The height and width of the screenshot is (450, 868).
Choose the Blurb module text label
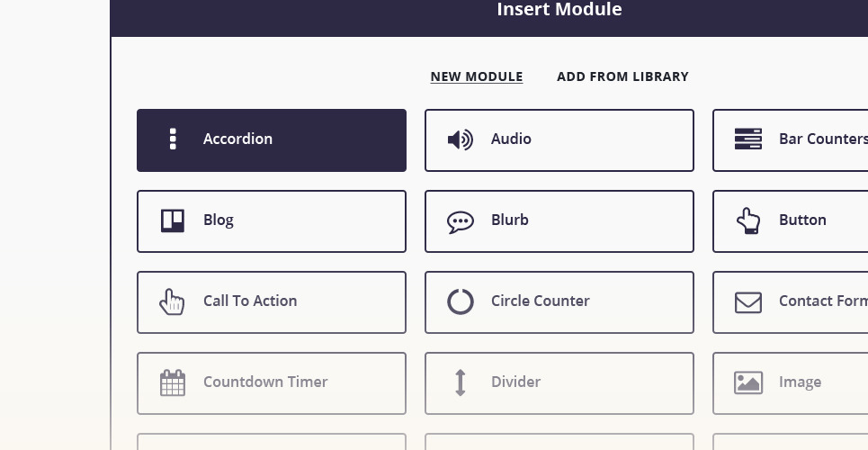click(509, 220)
